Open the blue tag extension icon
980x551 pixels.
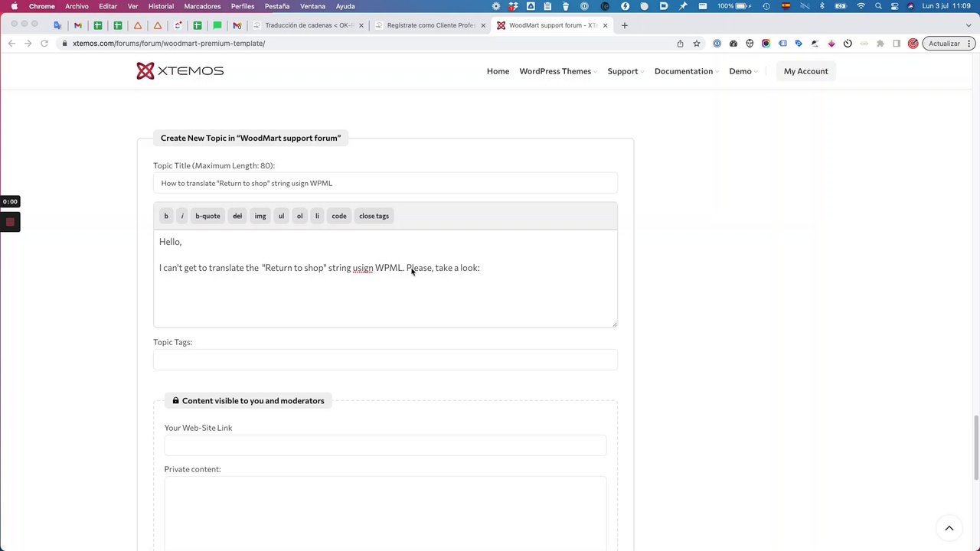pyautogui.click(x=799, y=44)
